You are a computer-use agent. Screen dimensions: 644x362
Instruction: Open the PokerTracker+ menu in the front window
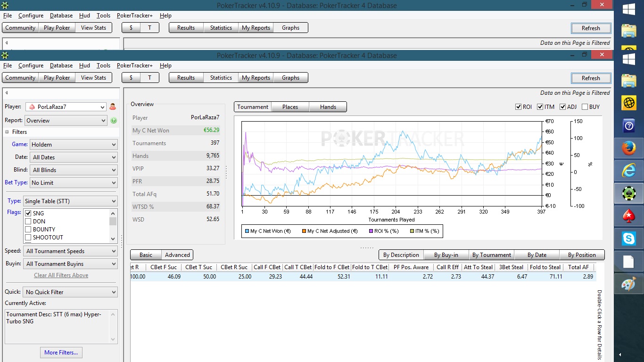tap(135, 66)
